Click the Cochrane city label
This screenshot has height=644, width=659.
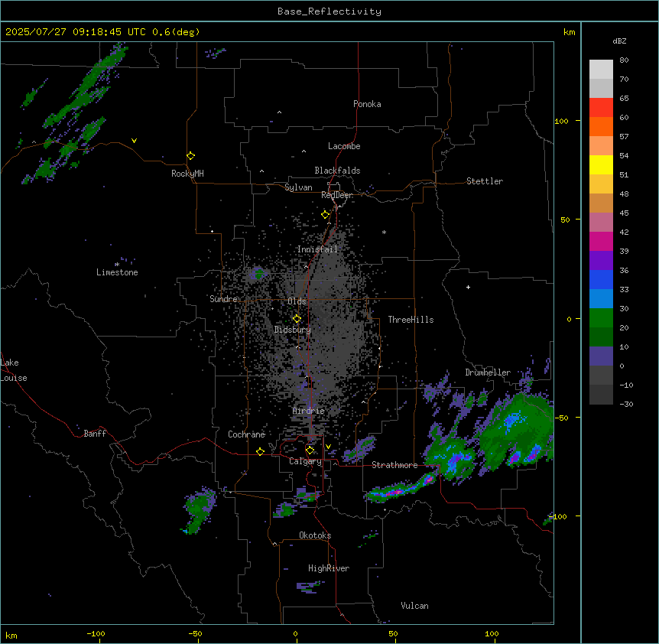[246, 434]
